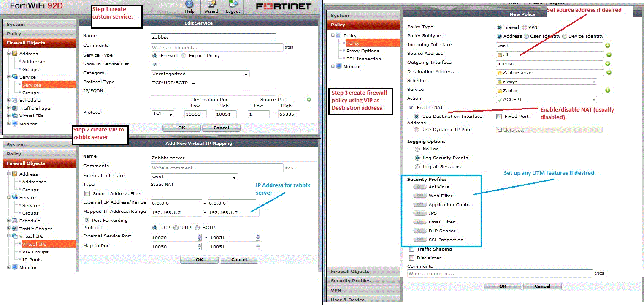
Task: Turn on the Web Filter profile switch
Action: click(420, 196)
